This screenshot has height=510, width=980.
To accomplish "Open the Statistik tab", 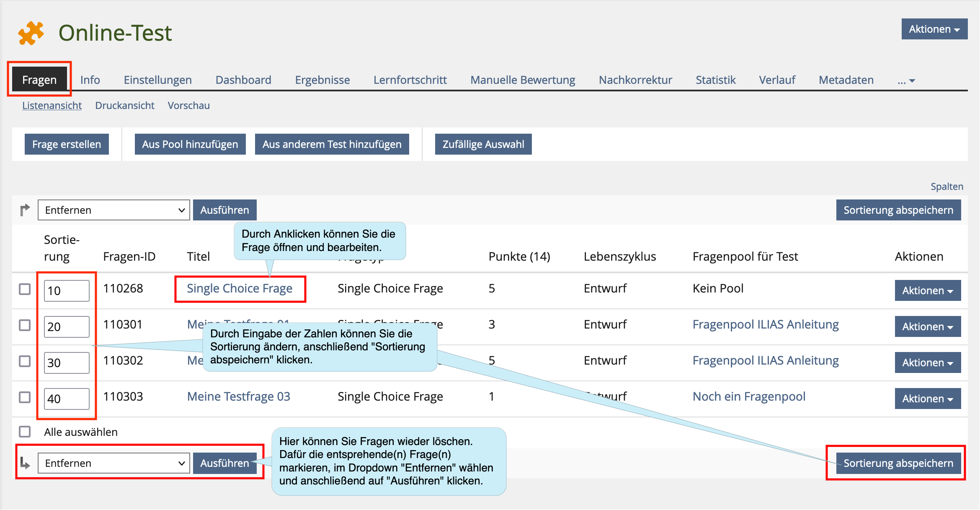I will 715,80.
